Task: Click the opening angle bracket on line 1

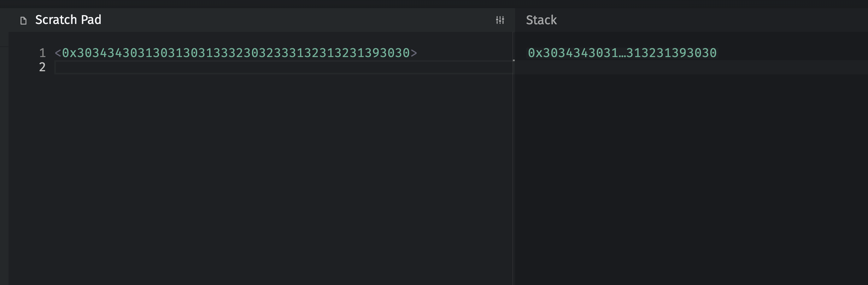Action: (x=58, y=53)
